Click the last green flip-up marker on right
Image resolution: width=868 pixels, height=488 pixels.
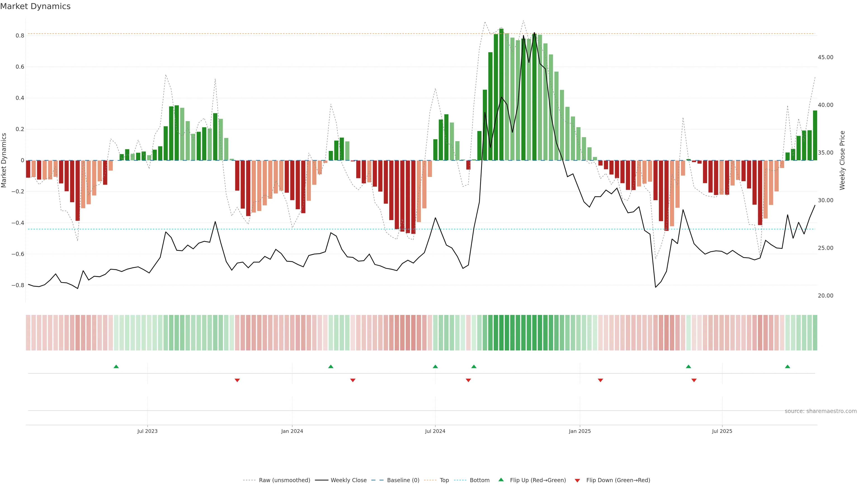tap(788, 366)
